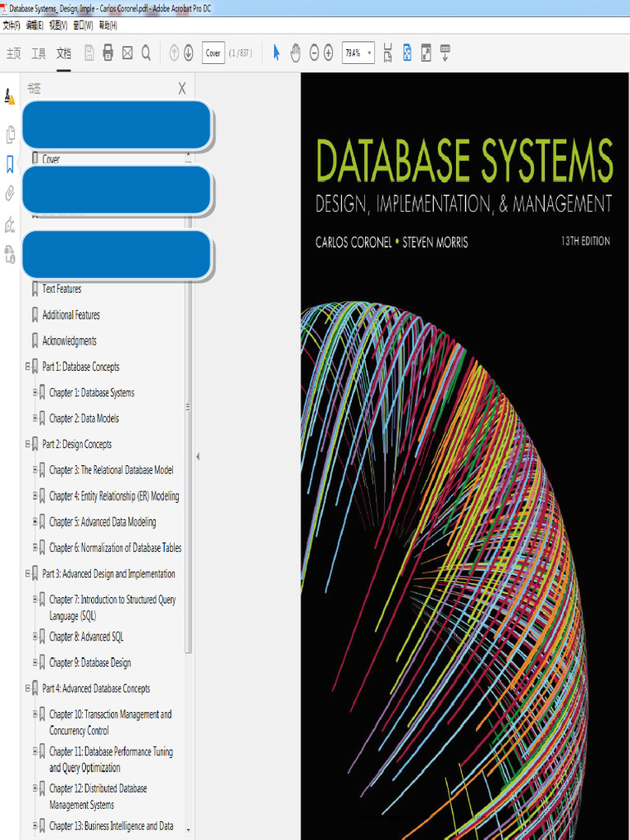
Task: Jump to Additional Features bookmark
Action: 71,314
